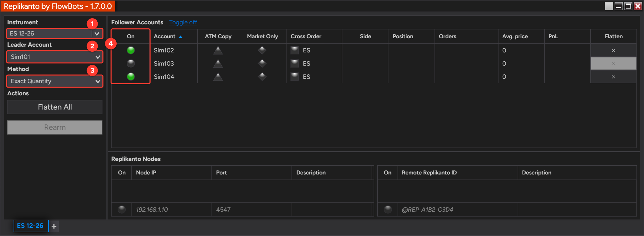
Task: Click the Toggle off link
Action: (183, 22)
